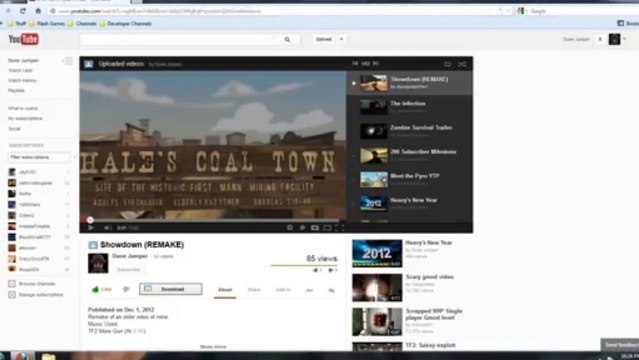
Task: Click the Download button
Action: click(171, 289)
